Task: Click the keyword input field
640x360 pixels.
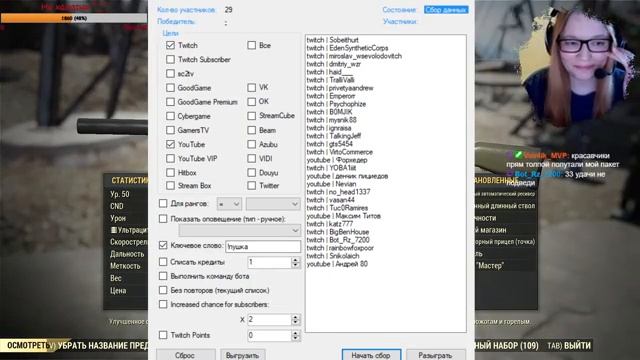Action: (263, 247)
